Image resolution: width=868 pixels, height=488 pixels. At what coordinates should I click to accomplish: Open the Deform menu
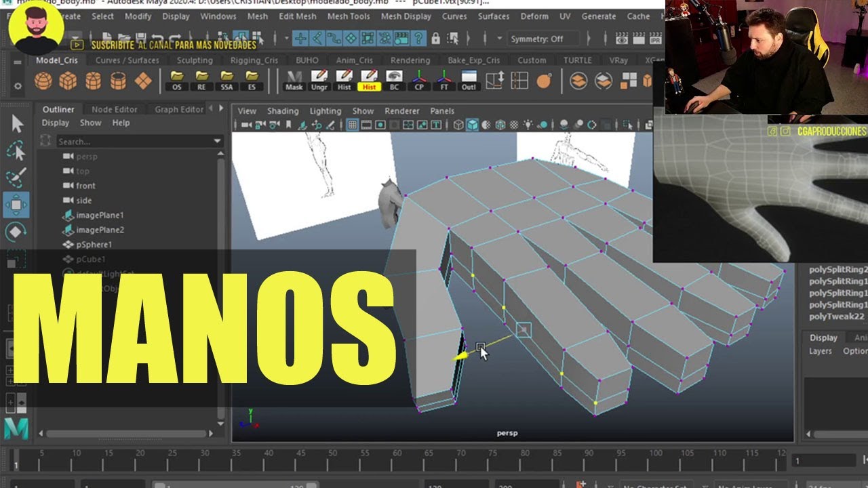pos(534,16)
